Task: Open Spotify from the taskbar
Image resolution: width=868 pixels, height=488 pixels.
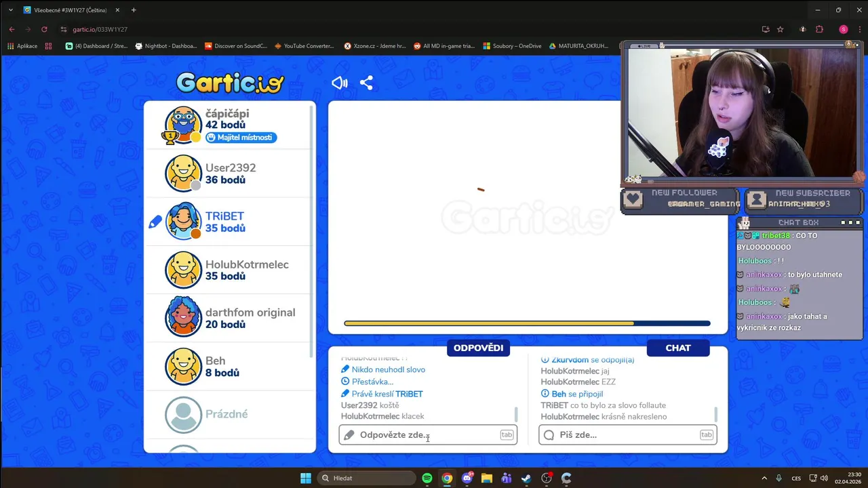Action: pyautogui.click(x=427, y=478)
